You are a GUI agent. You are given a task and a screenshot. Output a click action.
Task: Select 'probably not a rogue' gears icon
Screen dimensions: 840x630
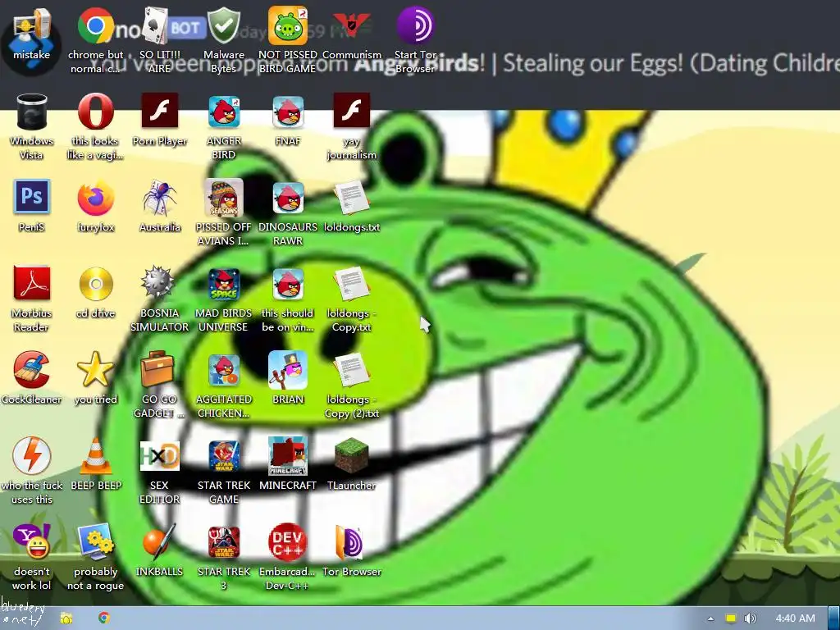coord(95,541)
